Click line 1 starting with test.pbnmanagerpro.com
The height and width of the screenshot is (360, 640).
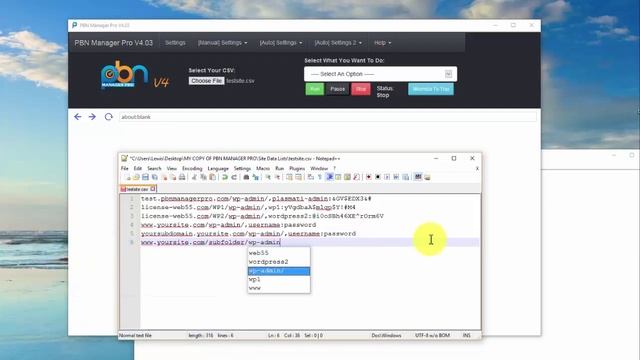(x=256, y=199)
